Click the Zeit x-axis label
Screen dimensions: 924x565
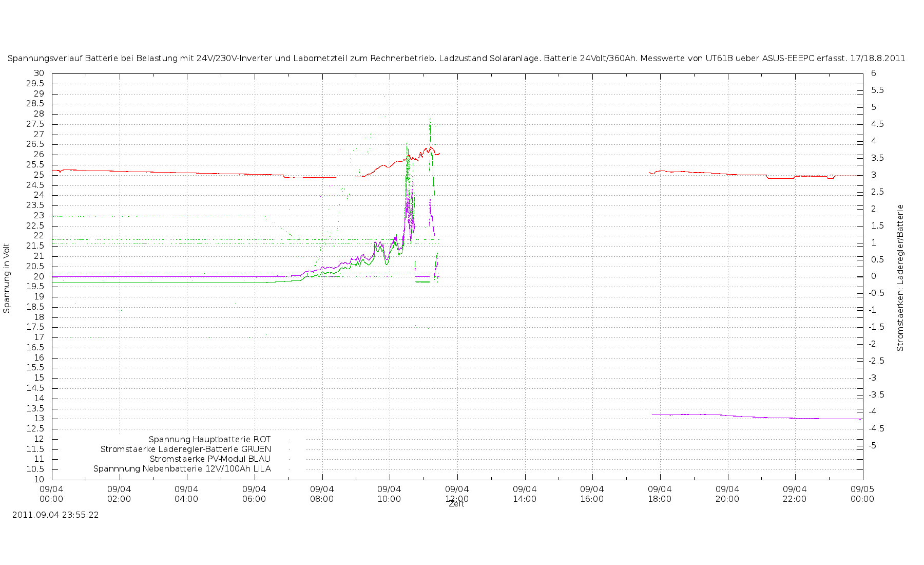(x=456, y=504)
